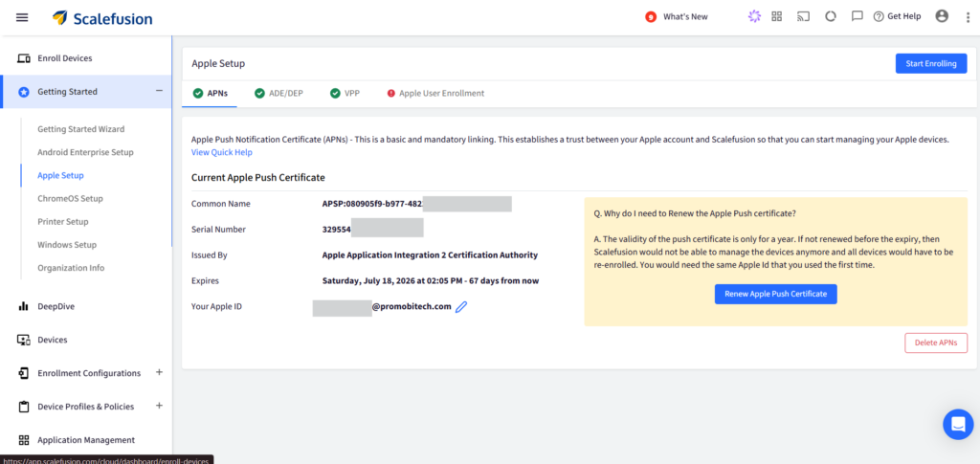Open the apps grid icon in header

point(777,17)
